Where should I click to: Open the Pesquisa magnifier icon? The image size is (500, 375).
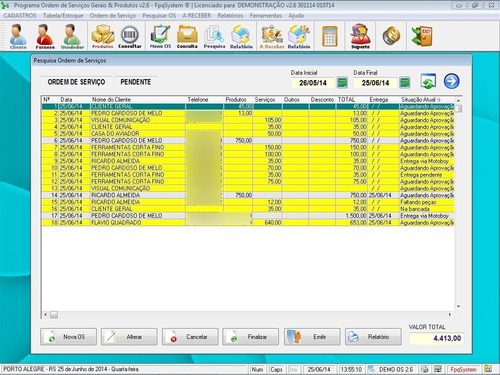pyautogui.click(x=214, y=36)
